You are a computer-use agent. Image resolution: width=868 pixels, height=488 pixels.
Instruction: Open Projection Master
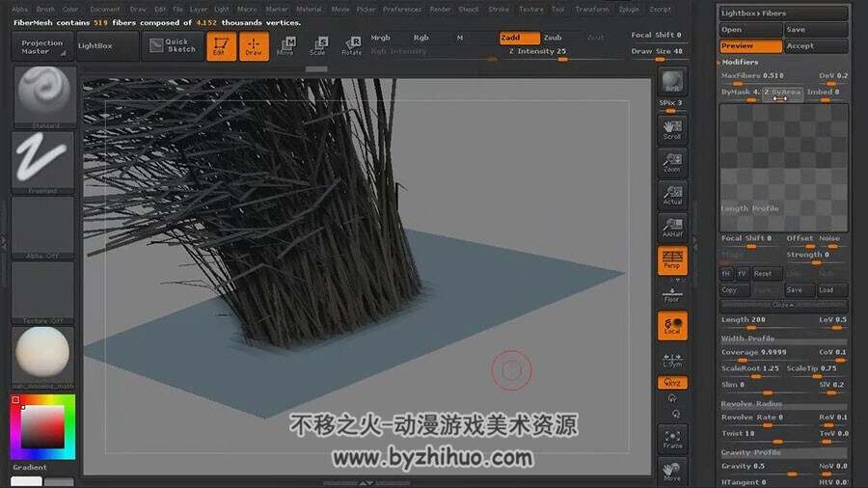[42, 46]
